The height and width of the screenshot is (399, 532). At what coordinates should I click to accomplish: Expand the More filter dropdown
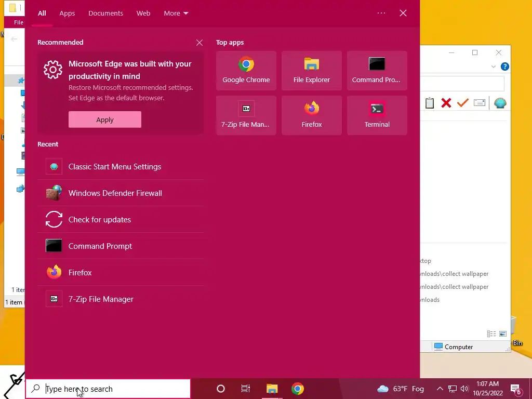[x=176, y=13]
